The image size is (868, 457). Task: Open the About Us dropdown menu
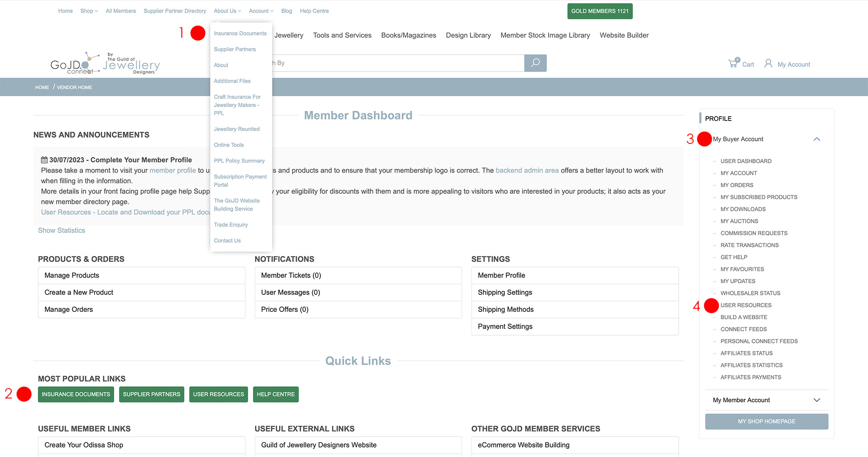(x=227, y=11)
